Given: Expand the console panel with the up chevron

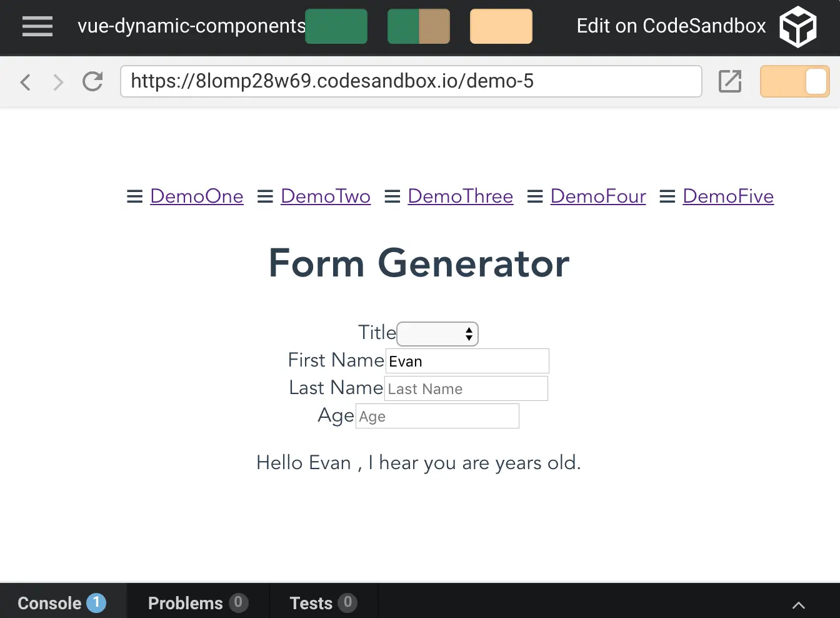Looking at the screenshot, I should [799, 605].
